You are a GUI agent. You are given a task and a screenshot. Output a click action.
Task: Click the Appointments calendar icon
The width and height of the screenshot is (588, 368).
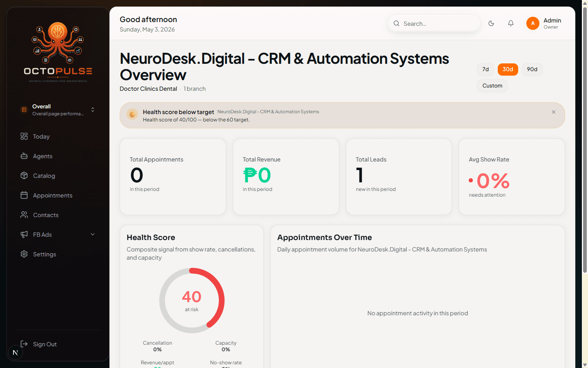[24, 195]
